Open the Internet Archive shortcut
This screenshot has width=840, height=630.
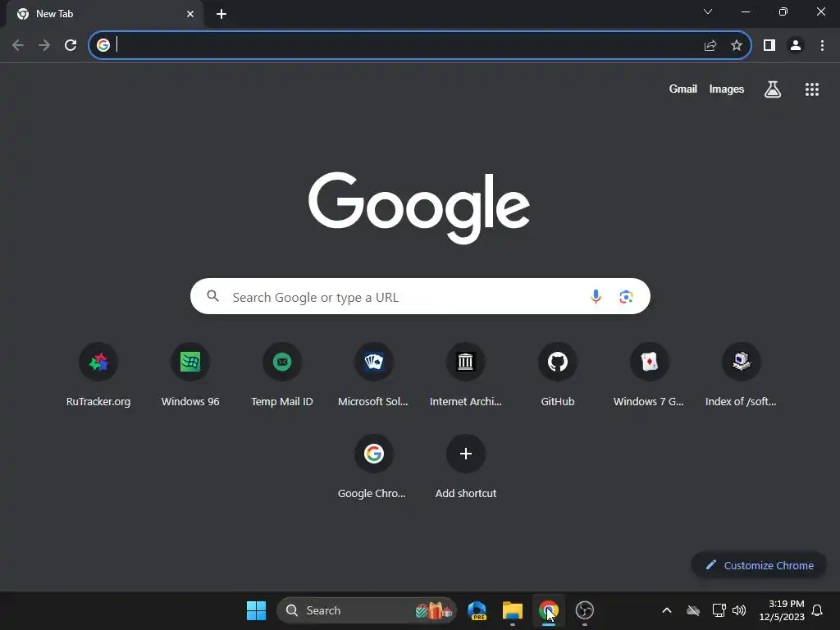click(466, 375)
